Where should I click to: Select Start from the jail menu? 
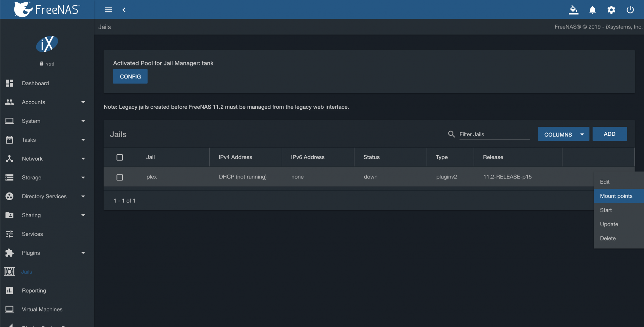pyautogui.click(x=619, y=210)
